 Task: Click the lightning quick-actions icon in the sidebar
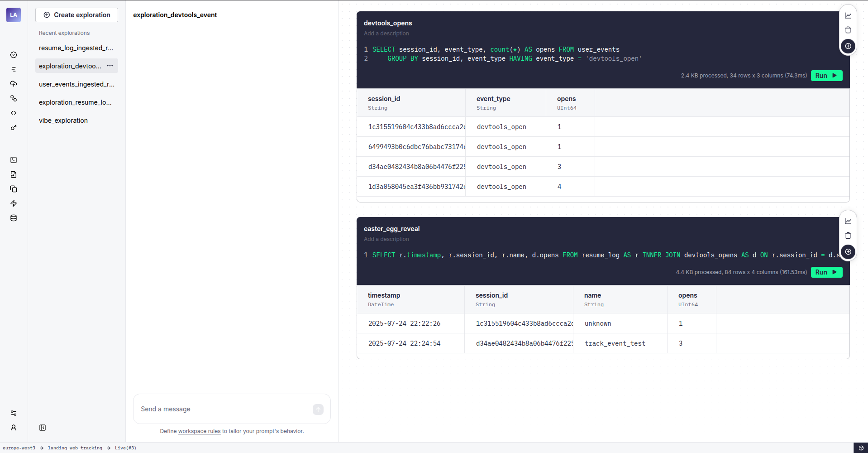(x=14, y=203)
